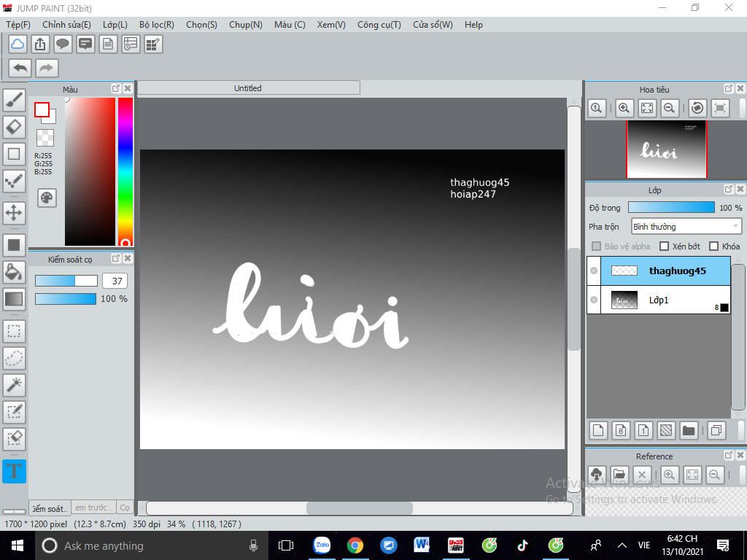Undock the Kiểm soát cọ panel

tap(116, 258)
